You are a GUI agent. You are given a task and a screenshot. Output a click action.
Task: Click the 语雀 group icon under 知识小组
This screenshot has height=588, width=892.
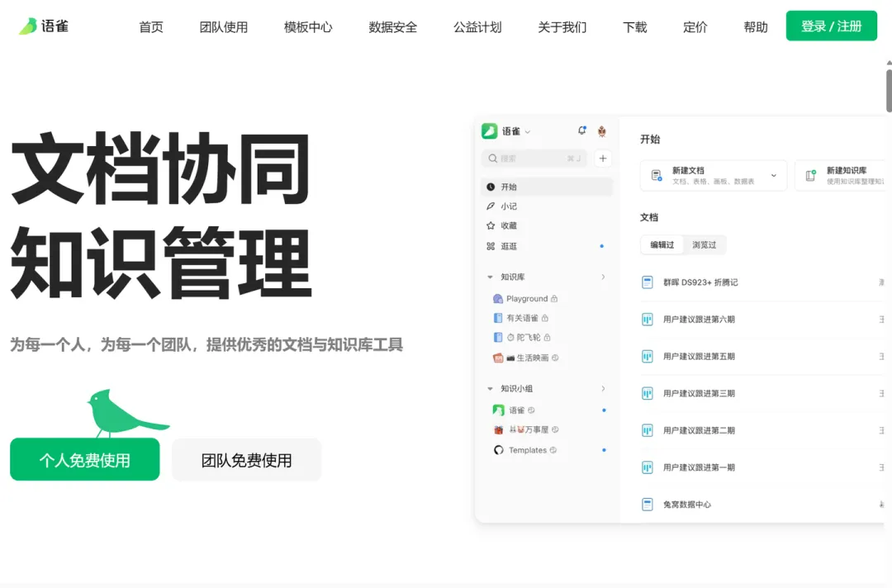click(498, 410)
